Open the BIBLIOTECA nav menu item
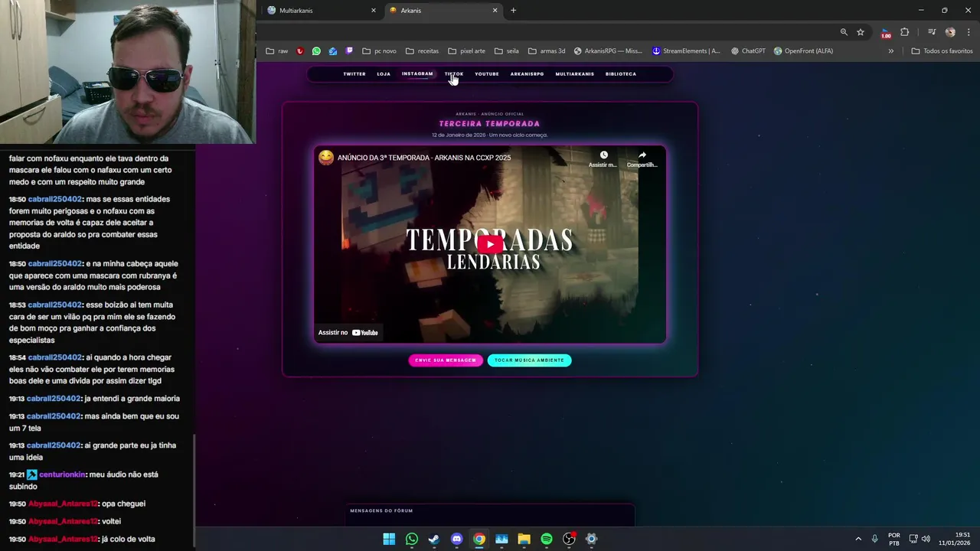Viewport: 980px width, 551px height. [x=621, y=74]
